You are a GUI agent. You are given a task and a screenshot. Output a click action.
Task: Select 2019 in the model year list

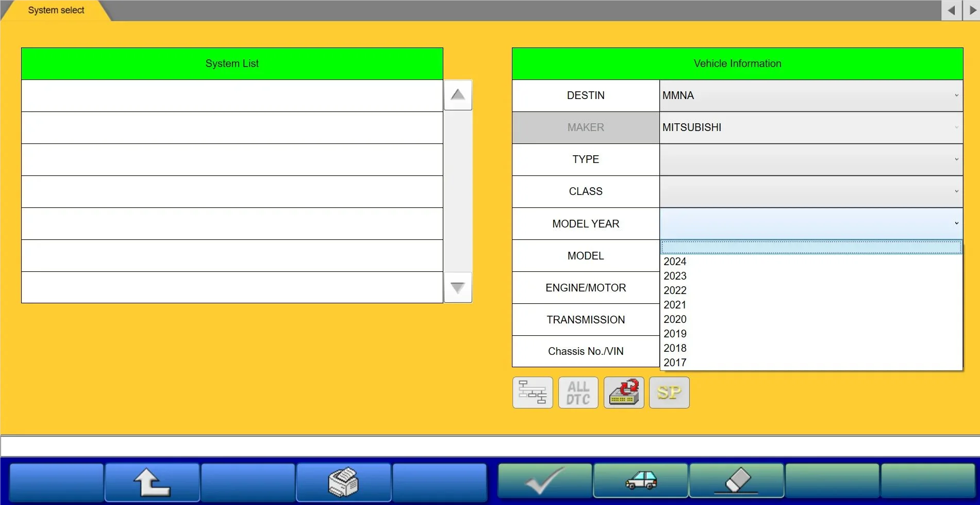811,334
